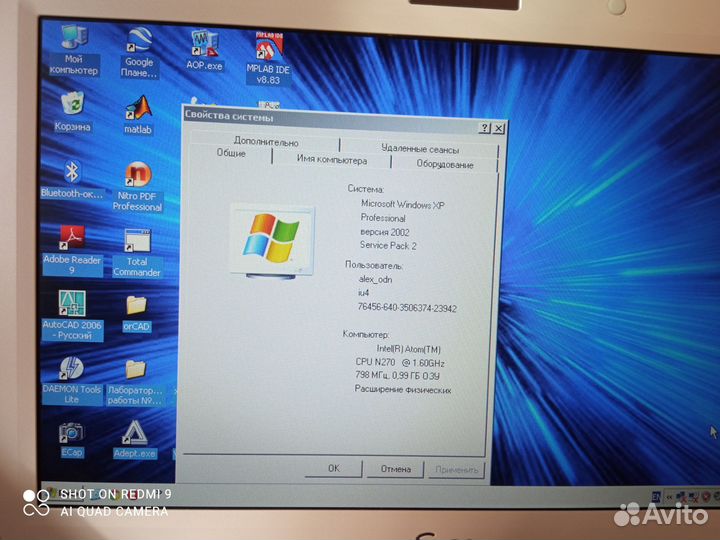The width and height of the screenshot is (720, 540).
Task: Click the iu4 organization text
Action: tap(363, 292)
